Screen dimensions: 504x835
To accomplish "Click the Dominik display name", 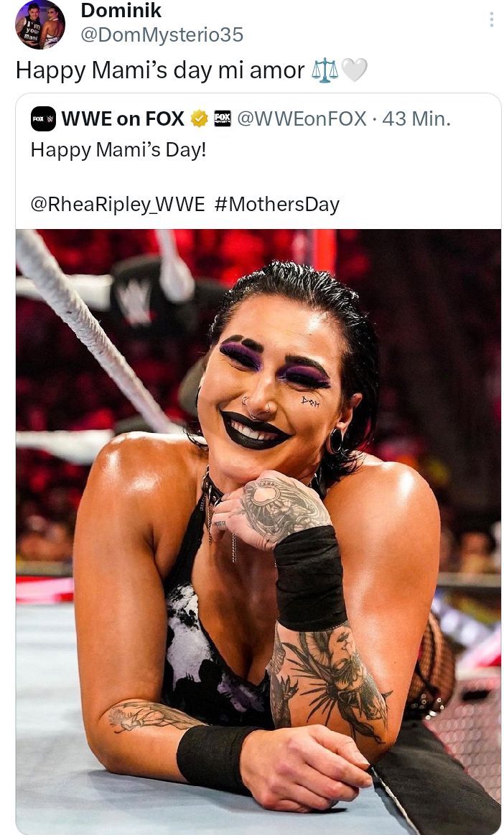I will (x=121, y=10).
